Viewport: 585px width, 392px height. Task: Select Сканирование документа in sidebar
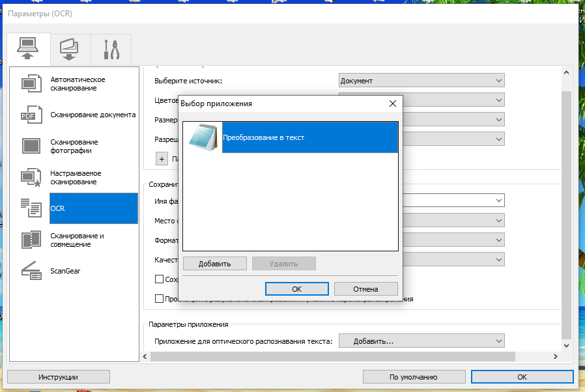click(93, 115)
